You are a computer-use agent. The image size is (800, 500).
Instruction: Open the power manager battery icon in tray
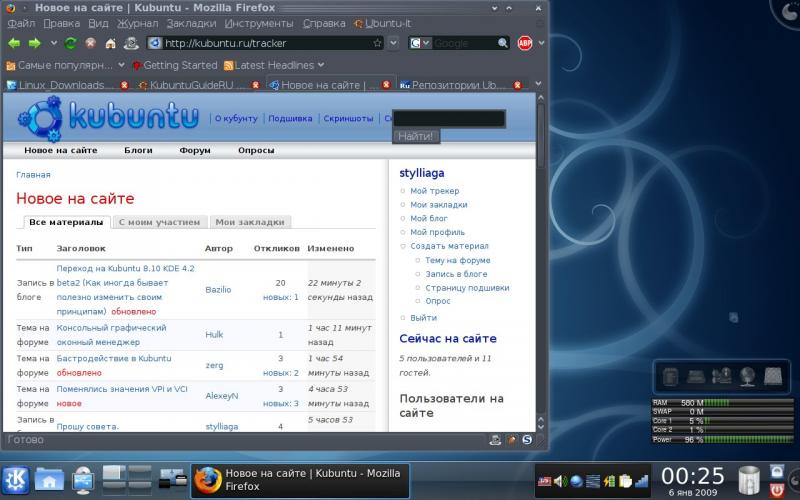(x=609, y=481)
